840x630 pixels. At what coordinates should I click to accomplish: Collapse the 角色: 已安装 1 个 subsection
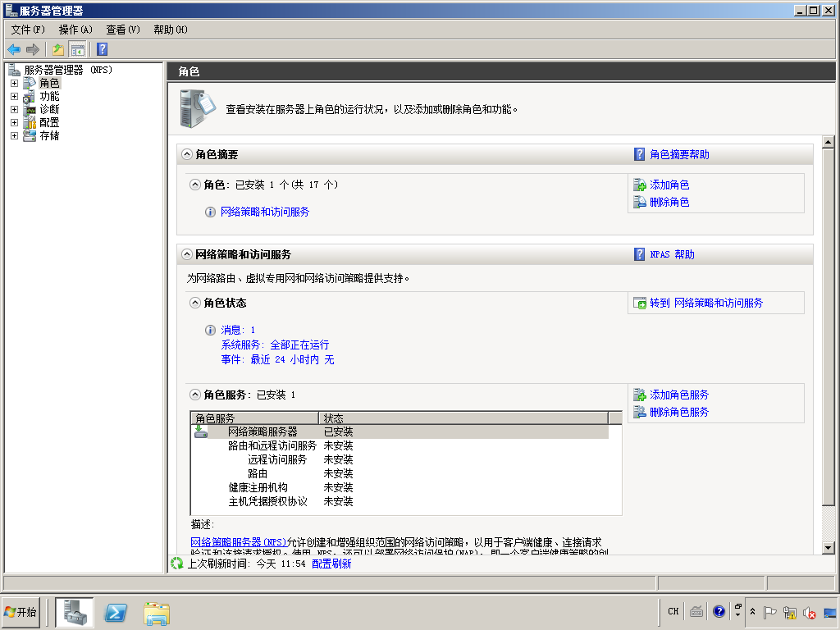(195, 185)
